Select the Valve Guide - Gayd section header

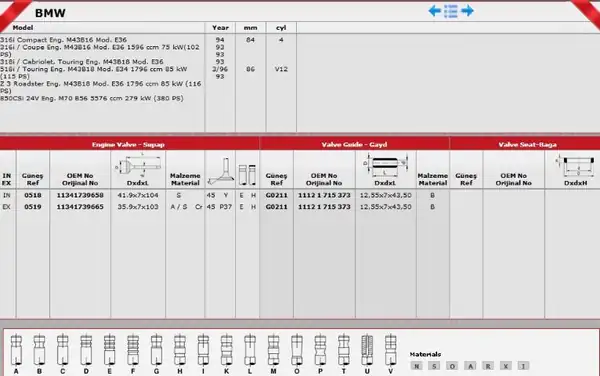click(x=354, y=144)
